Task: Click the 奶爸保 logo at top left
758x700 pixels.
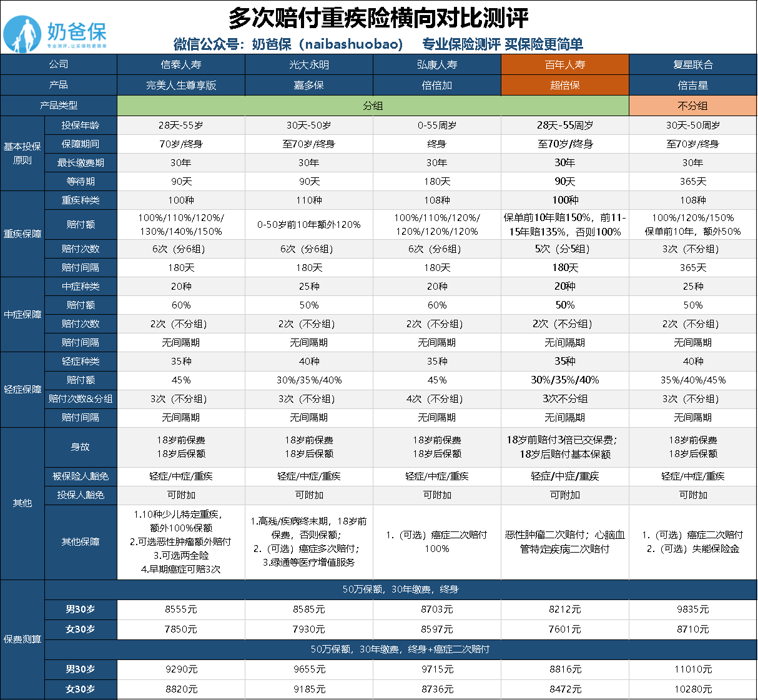Action: 55,34
